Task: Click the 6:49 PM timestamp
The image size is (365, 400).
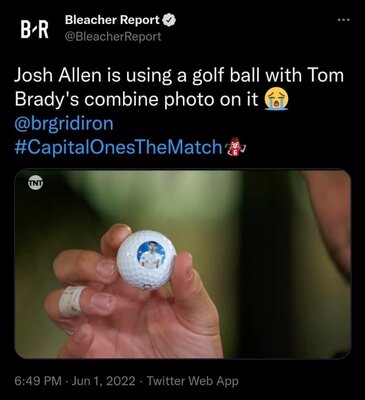Action: tap(38, 381)
